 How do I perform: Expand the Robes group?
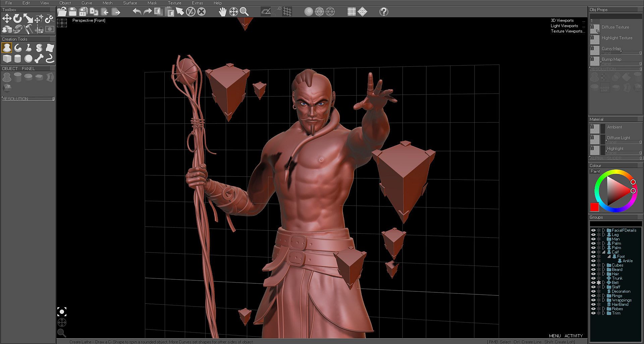604,309
